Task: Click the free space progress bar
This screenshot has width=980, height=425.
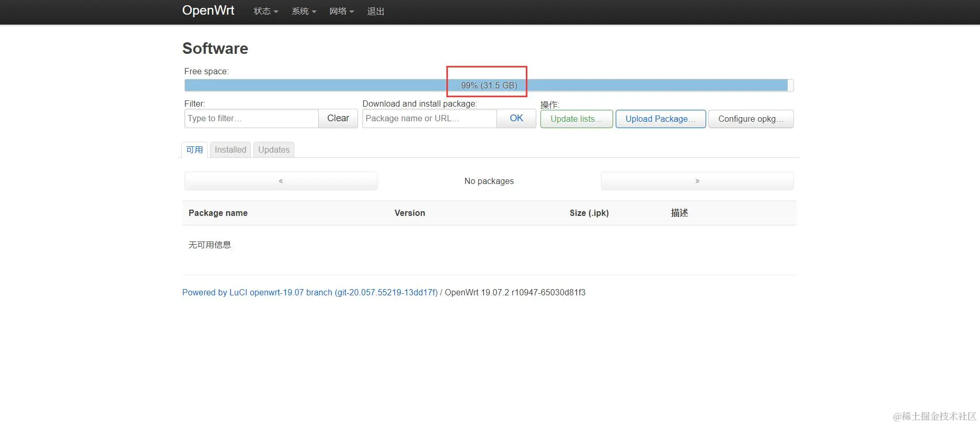Action: [x=489, y=85]
